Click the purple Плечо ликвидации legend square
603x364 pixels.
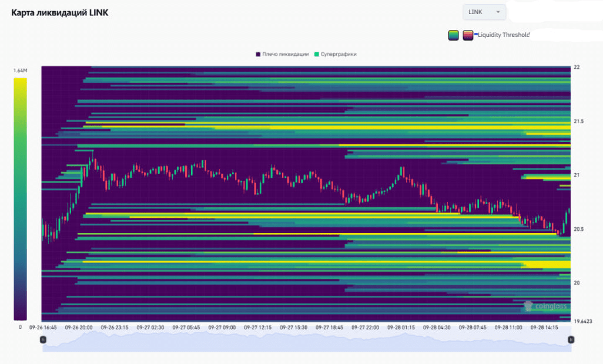[x=258, y=54]
